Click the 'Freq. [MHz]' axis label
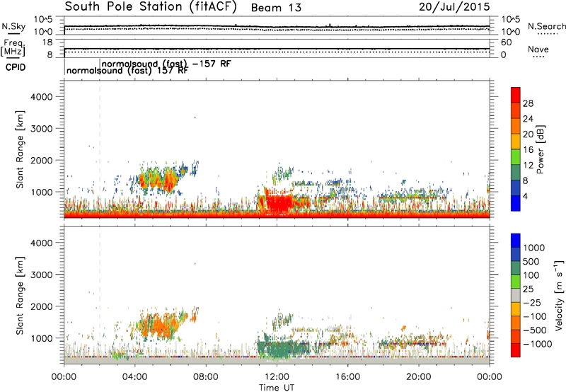Screen dimensions: 566x392 pos(13,47)
